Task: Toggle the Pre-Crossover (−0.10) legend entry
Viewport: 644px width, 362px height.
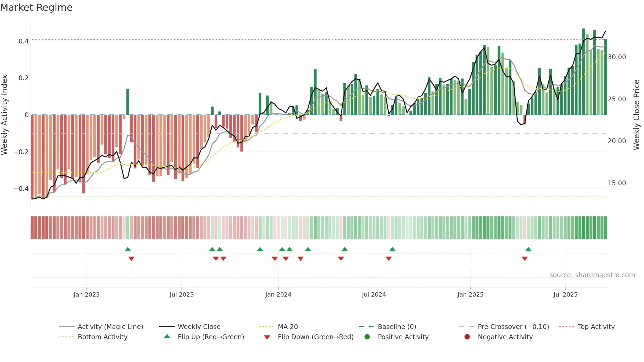Action: pyautogui.click(x=504, y=327)
